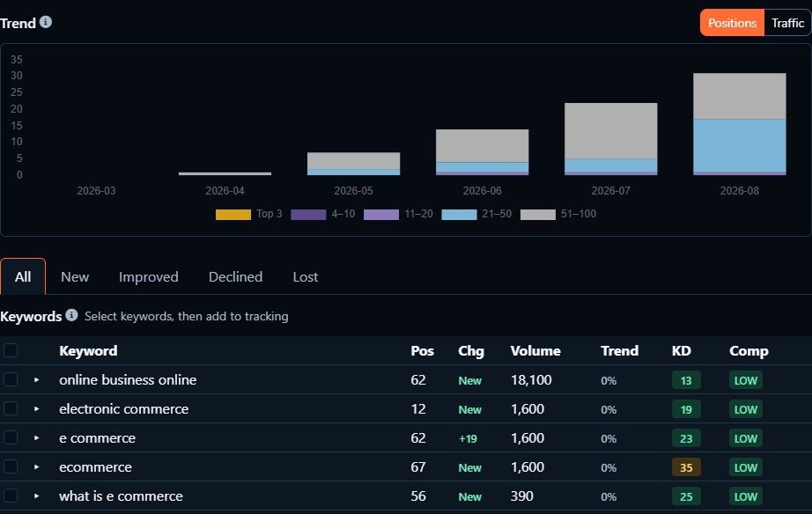Click the KD badge showing 19
Screen dimensions: 812x514
[686, 409]
